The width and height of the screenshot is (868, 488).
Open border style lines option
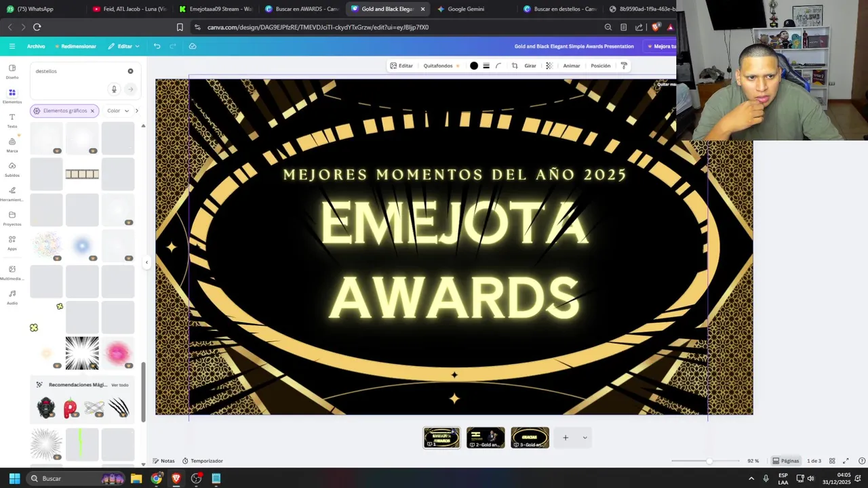click(486, 66)
